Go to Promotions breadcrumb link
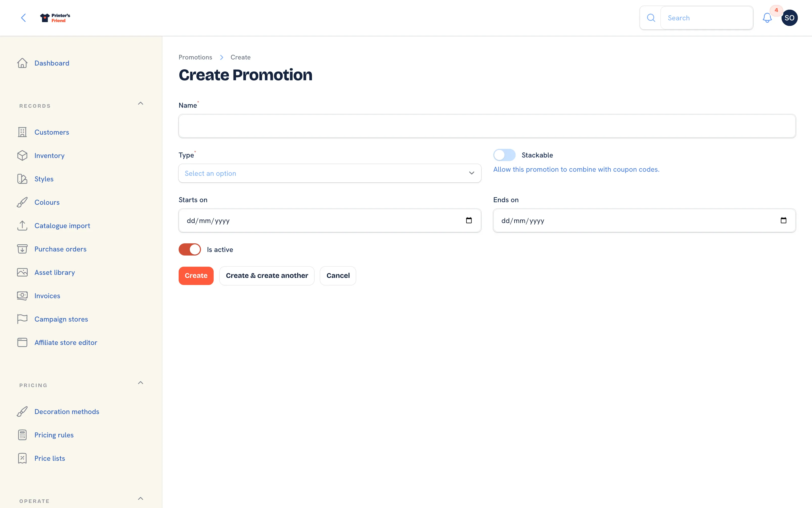Image resolution: width=812 pixels, height=508 pixels. (195, 57)
